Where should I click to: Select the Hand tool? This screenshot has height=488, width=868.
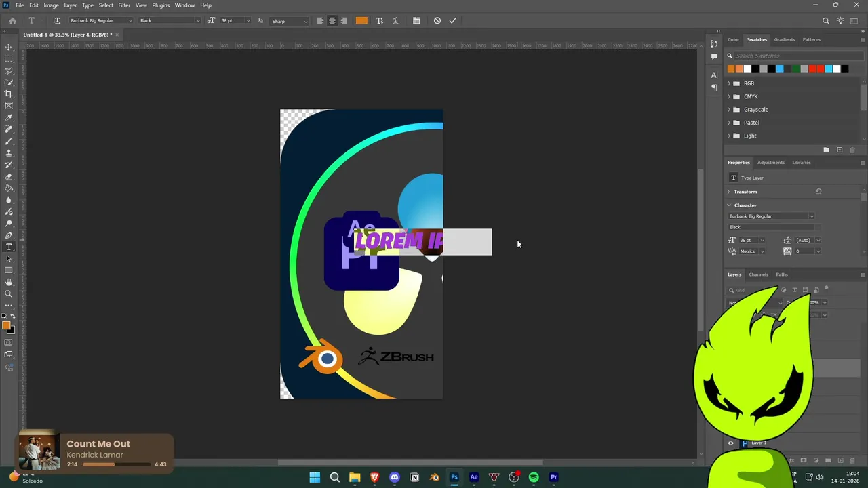[x=9, y=282]
